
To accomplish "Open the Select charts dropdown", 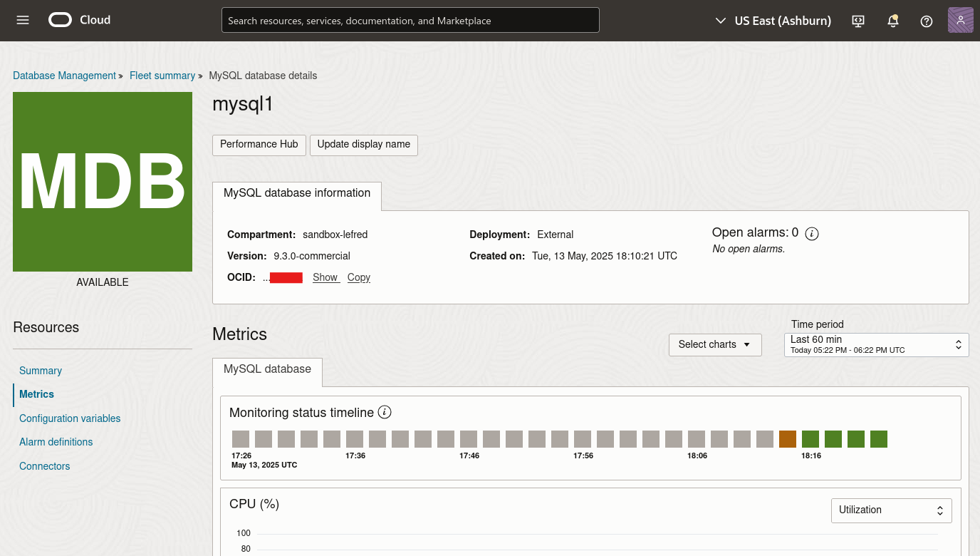I will tap(715, 344).
